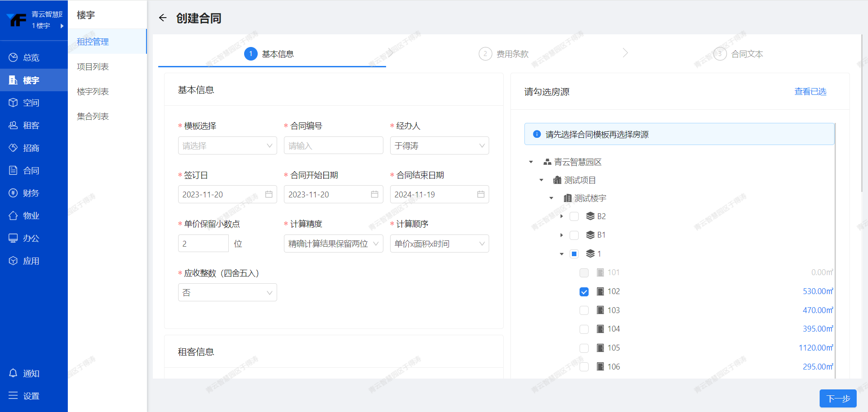
Task: Open the 总览 overview sidebar icon
Action: 13,57
